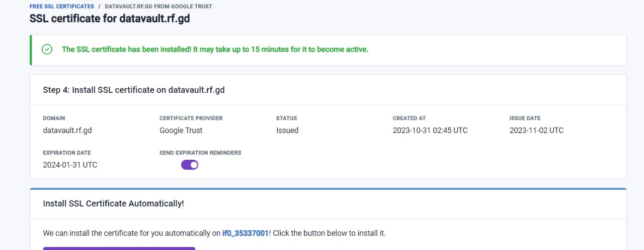Image resolution: width=644 pixels, height=250 pixels.
Task: Click the green success checkmark icon
Action: pyautogui.click(x=47, y=49)
